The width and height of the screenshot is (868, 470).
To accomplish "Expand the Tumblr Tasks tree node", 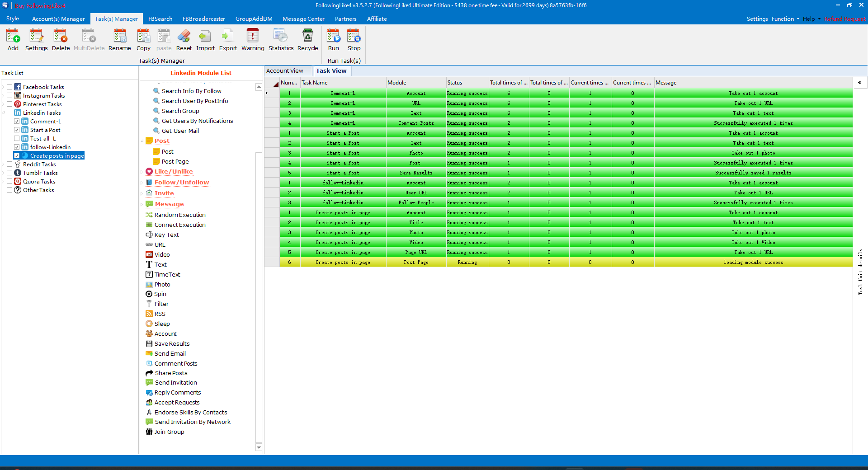I will pos(3,173).
